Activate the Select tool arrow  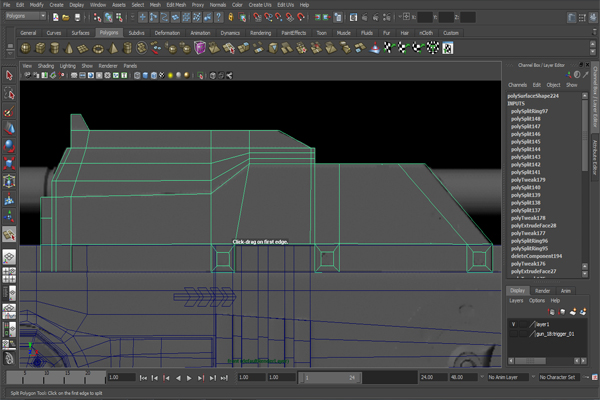tap(9, 76)
